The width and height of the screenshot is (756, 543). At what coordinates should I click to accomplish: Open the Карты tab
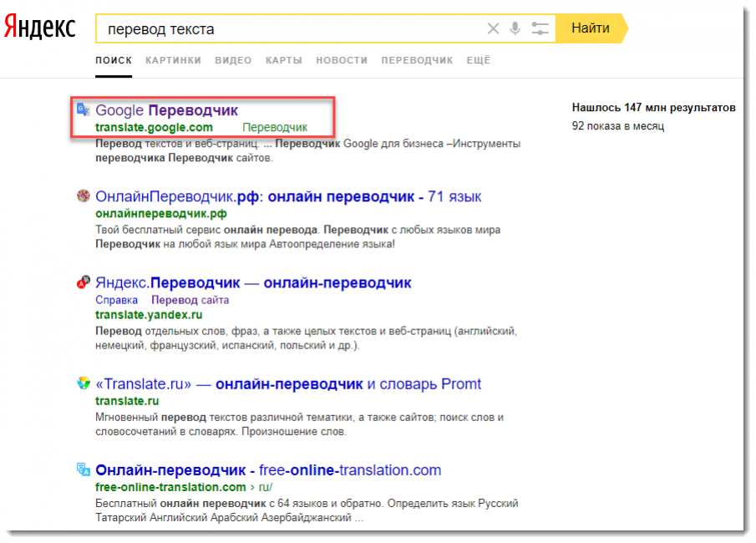coord(284,60)
